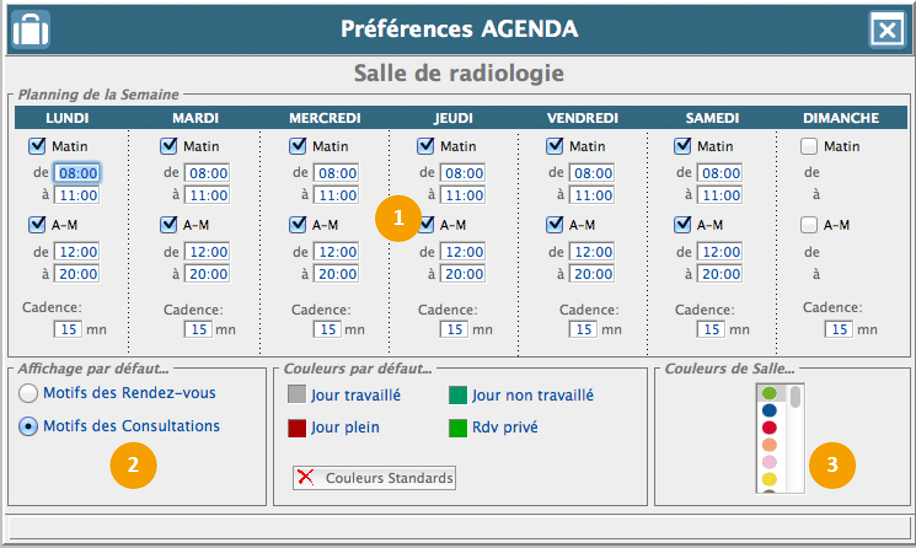Image resolution: width=916 pixels, height=548 pixels.
Task: Uncheck the Lundi Matin checkbox
Action: point(38,146)
